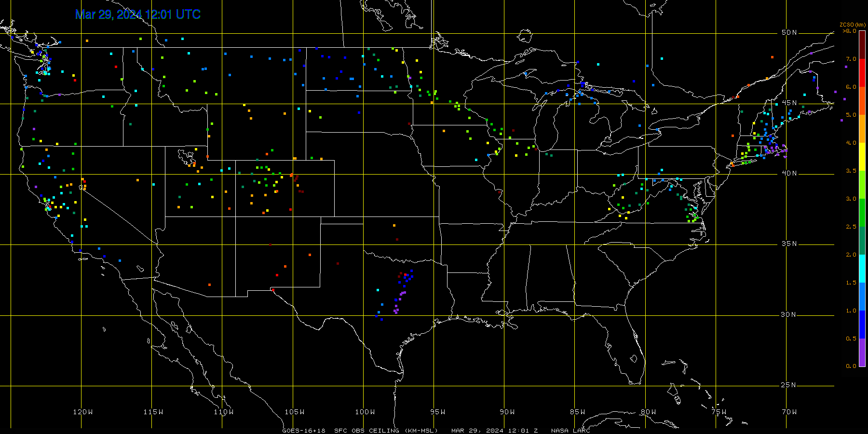868x434 pixels.
Task: Click the 80W longitude label
Action: [649, 412]
